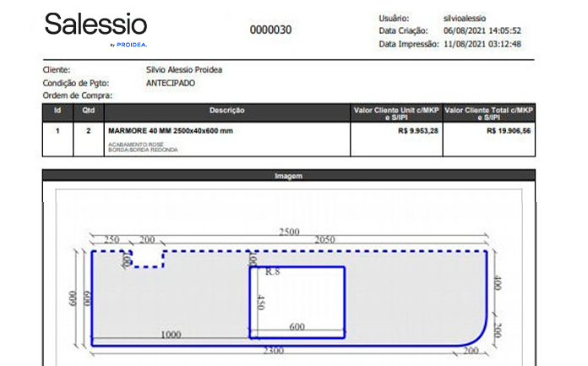The width and height of the screenshot is (588, 366).
Task: Click client name Silvio Alessio Proidea
Action: (184, 69)
